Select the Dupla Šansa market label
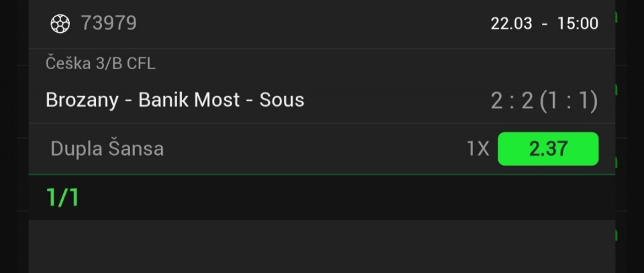 click(x=107, y=149)
